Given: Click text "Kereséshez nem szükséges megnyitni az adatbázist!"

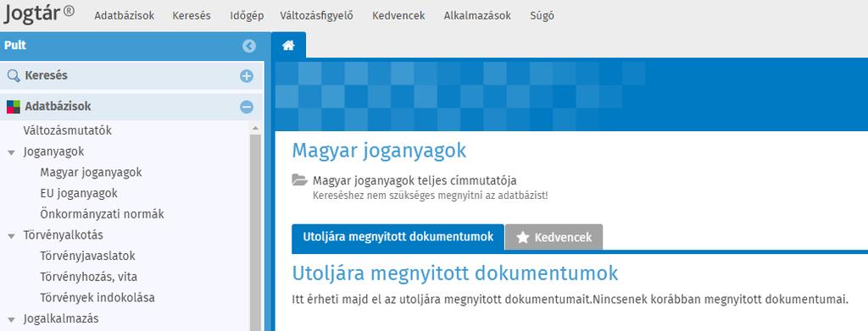Looking at the screenshot, I should [430, 196].
